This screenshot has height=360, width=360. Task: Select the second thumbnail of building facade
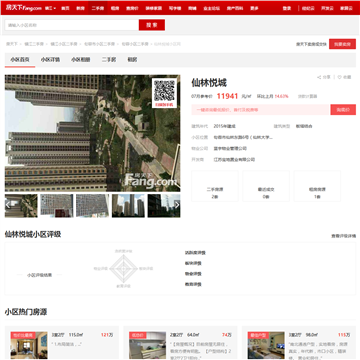(57, 206)
